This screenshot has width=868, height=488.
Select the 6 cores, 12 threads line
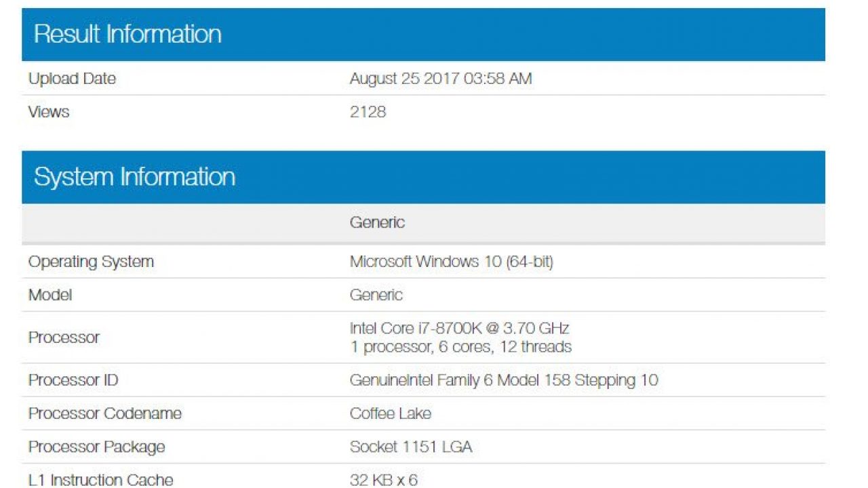point(460,347)
